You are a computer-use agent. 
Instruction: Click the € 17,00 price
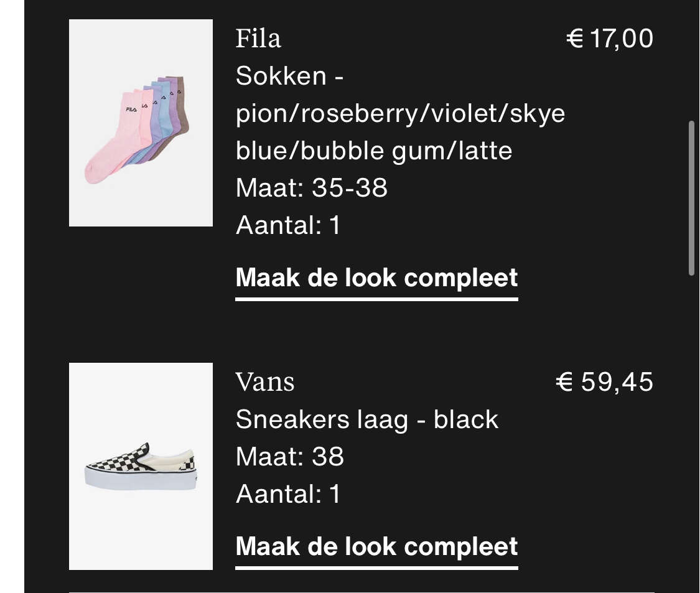[x=610, y=39]
